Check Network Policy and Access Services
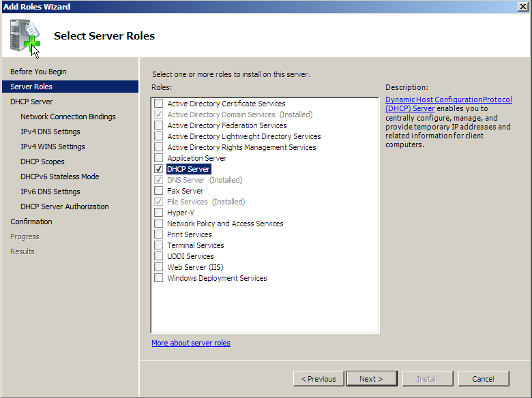 pyautogui.click(x=158, y=223)
